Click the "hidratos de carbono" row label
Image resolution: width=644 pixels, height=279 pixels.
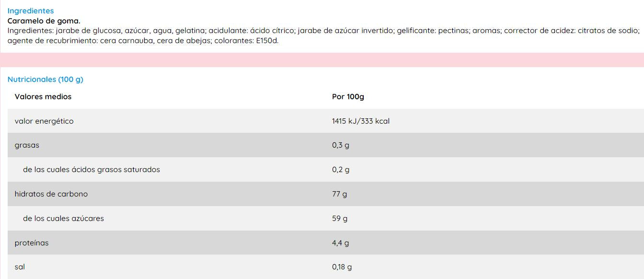(x=51, y=194)
